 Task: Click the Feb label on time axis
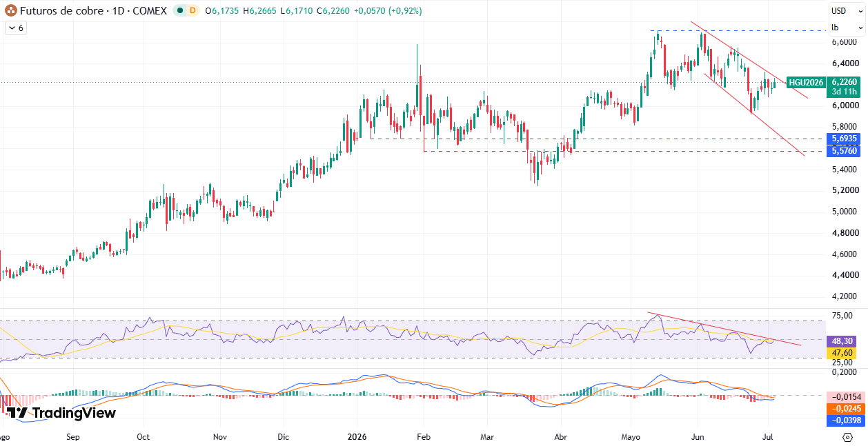click(424, 437)
